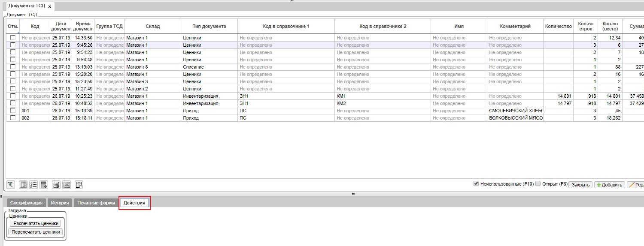Check the box for document 001
This screenshot has width=644, height=246.
(x=13, y=110)
